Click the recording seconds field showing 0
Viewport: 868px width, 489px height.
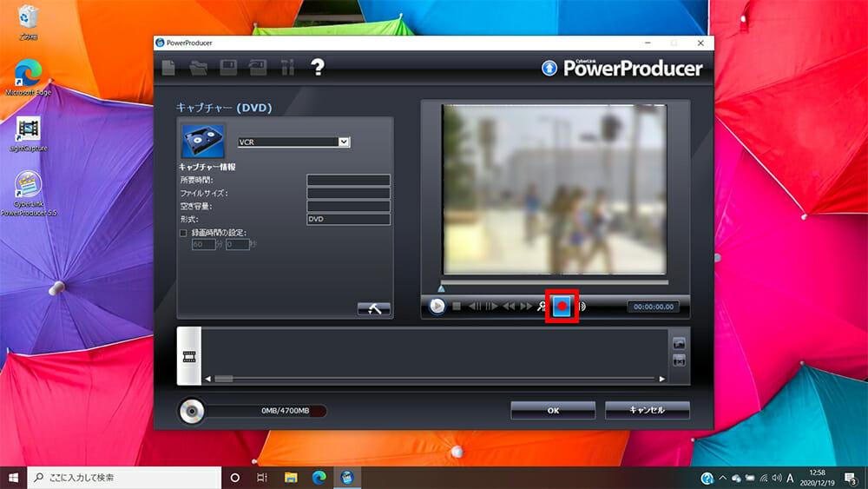click(237, 244)
